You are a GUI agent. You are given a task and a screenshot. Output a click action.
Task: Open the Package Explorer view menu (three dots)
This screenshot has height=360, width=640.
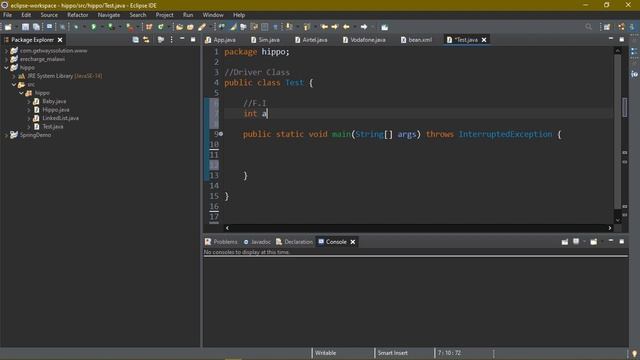[171, 40]
